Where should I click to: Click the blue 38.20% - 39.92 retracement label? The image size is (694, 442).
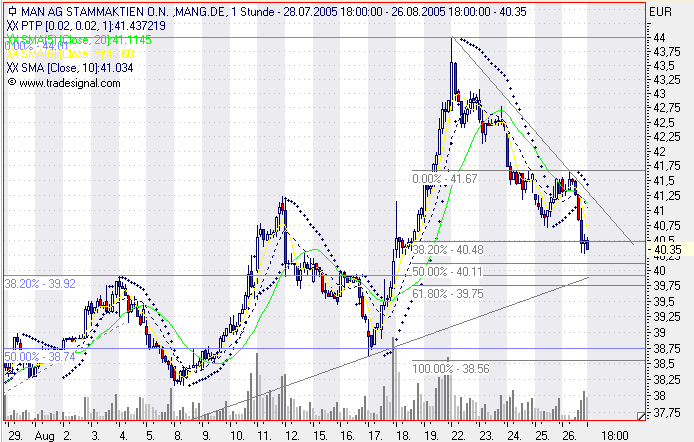click(40, 284)
